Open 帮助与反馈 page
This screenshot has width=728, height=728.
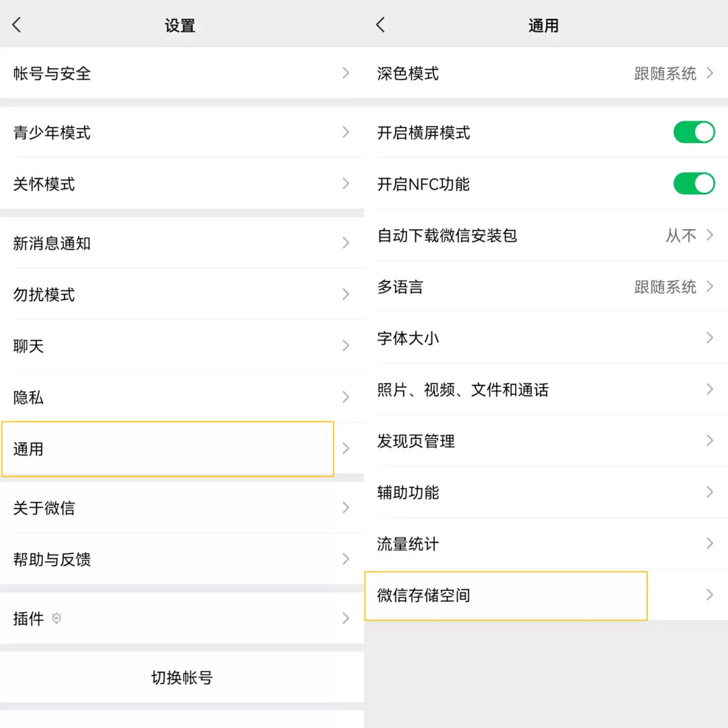pyautogui.click(x=52, y=559)
